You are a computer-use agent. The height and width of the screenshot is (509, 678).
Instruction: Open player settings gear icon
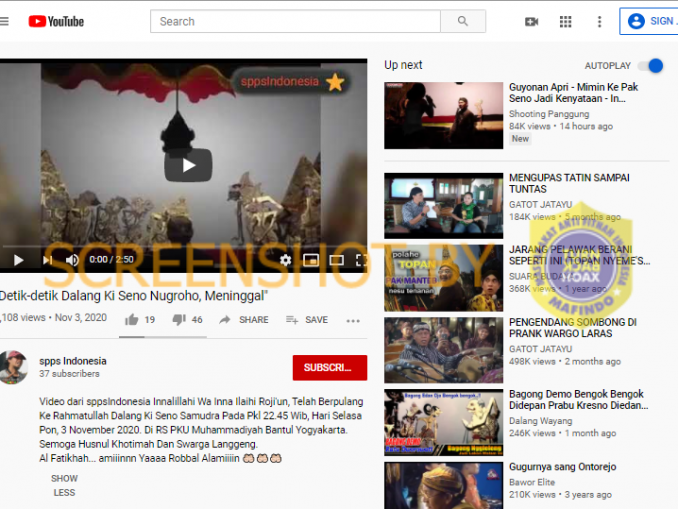coord(285,260)
